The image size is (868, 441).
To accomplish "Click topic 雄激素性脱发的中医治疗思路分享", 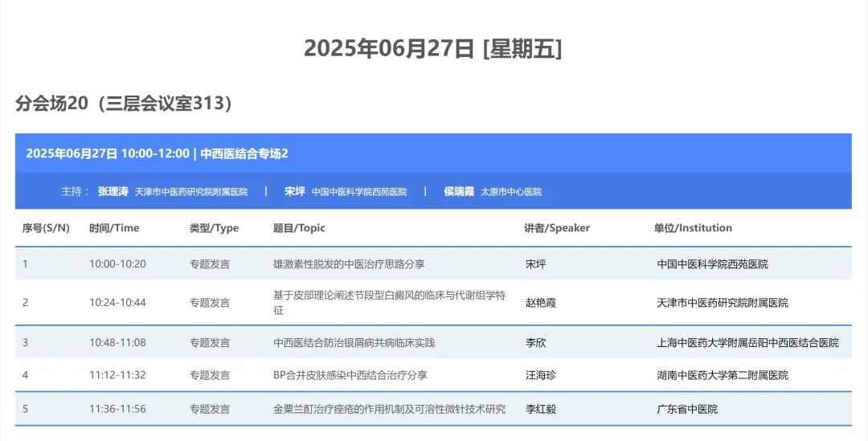I will click(x=349, y=264).
